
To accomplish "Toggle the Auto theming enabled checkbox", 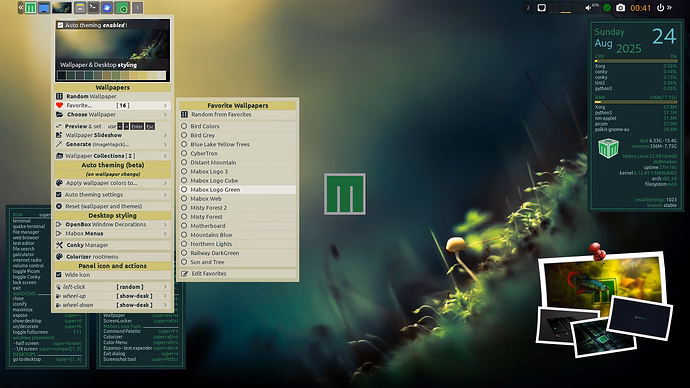I will [x=60, y=25].
